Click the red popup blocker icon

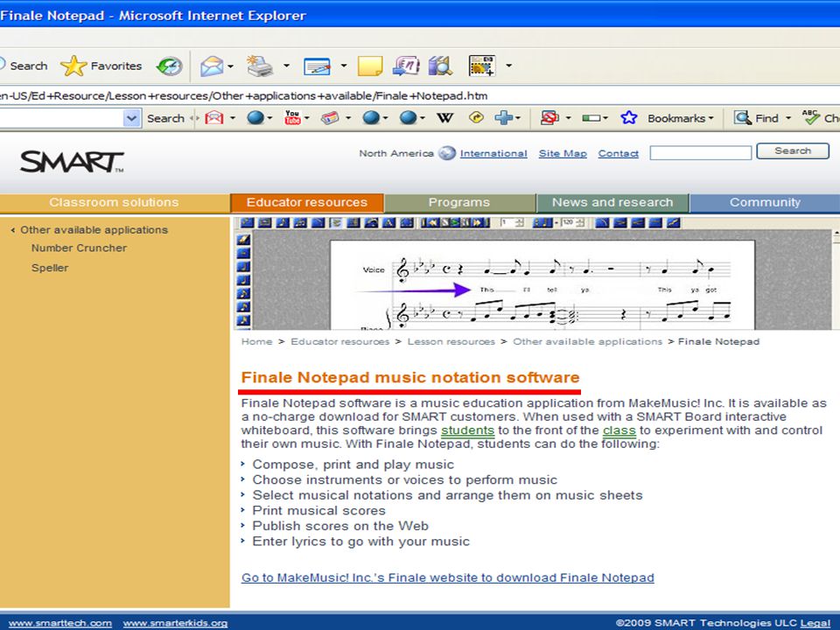[549, 117]
